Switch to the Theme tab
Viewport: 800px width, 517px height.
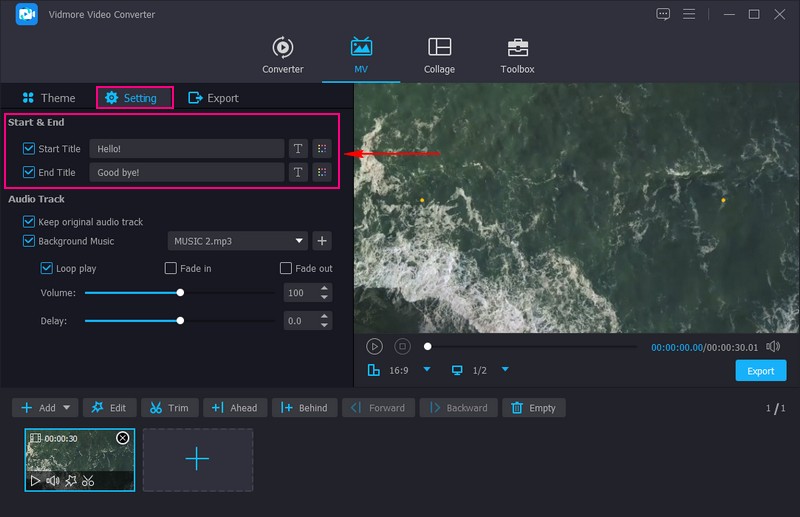pyautogui.click(x=48, y=98)
